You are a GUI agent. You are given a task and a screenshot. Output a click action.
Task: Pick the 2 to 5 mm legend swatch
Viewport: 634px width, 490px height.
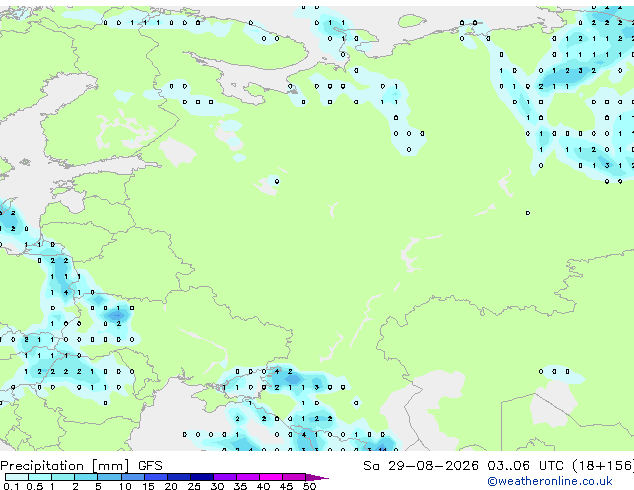[86, 477]
